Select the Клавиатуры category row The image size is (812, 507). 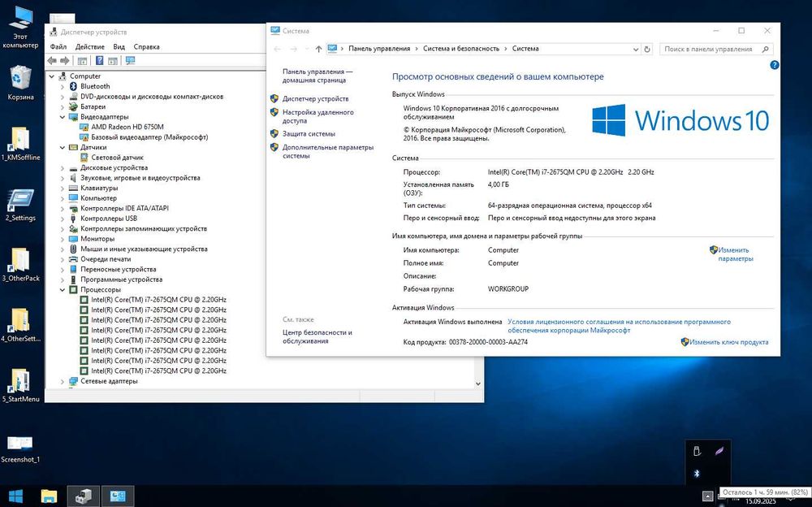(99, 188)
